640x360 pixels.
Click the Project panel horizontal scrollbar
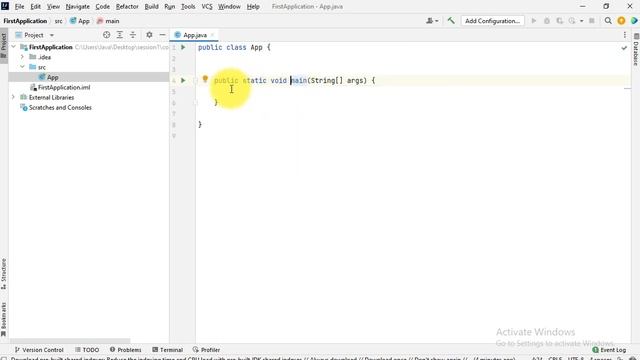pos(69,341)
